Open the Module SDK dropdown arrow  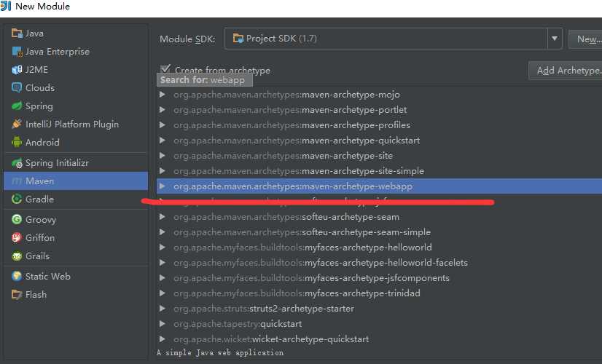click(x=555, y=39)
